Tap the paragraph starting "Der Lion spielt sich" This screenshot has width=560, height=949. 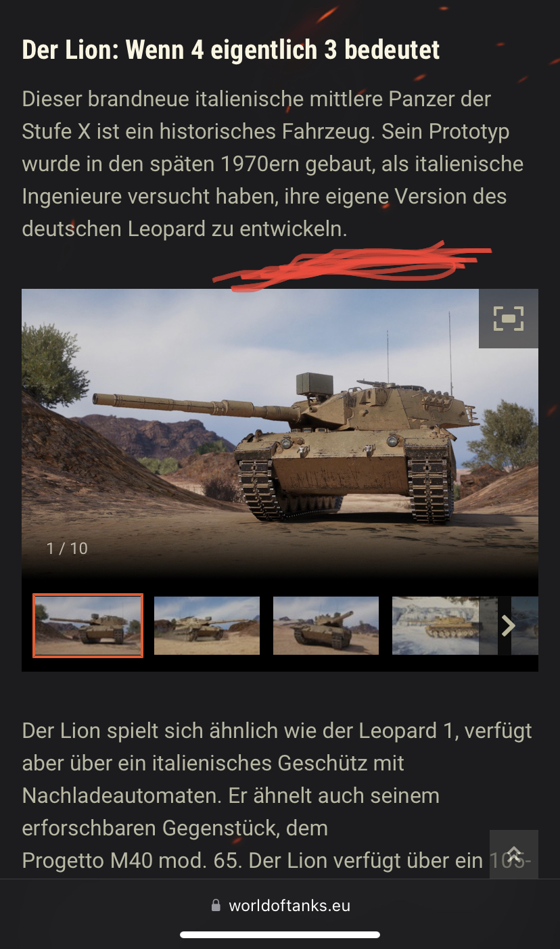pyautogui.click(x=277, y=795)
